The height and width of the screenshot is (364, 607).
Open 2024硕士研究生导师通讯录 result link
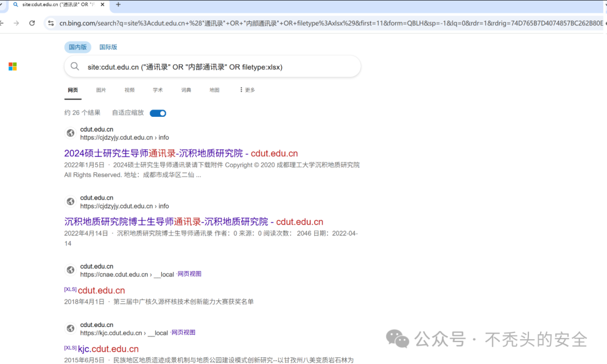[x=181, y=153]
